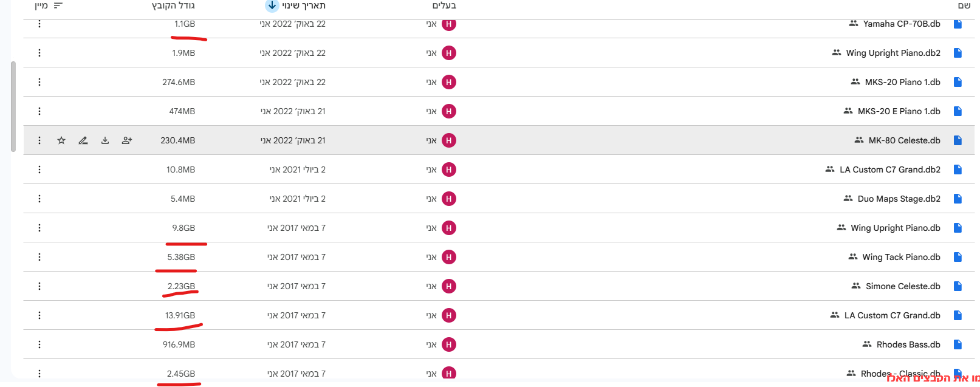
Task: Sort by the name column header
Action: click(x=964, y=5)
